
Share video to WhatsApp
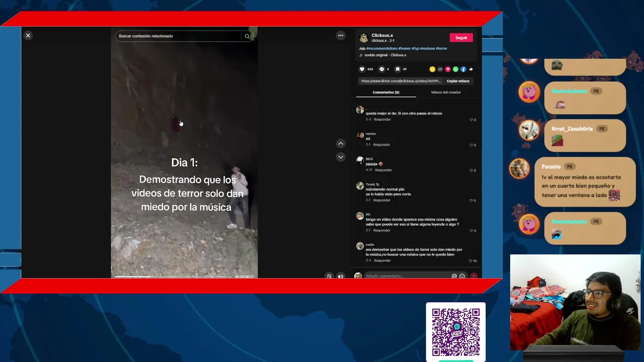[455, 69]
